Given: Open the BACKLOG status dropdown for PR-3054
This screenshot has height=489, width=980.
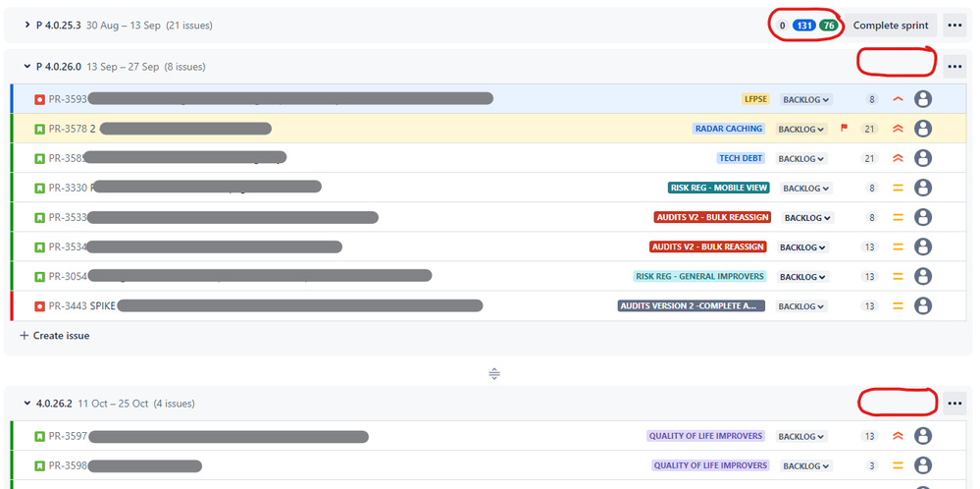Looking at the screenshot, I should pos(803,276).
